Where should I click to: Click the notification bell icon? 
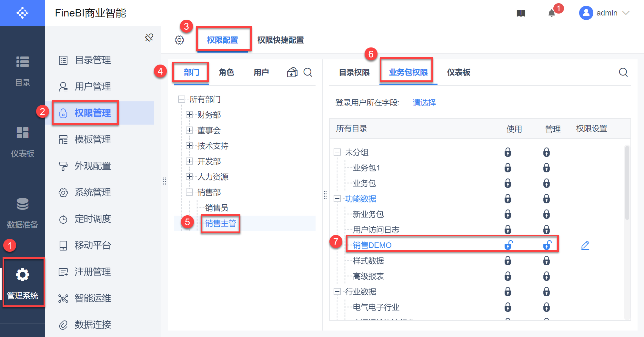pyautogui.click(x=552, y=13)
